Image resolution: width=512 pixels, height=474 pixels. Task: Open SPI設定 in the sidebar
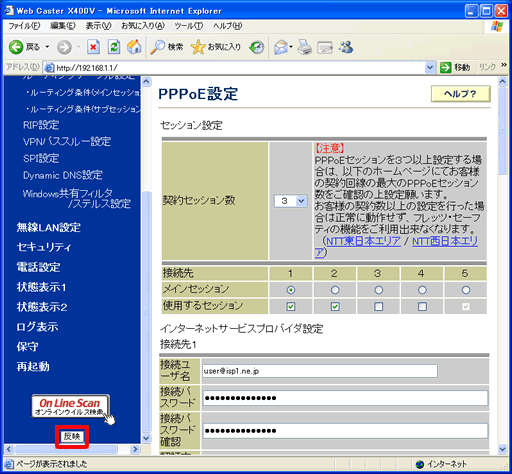(x=41, y=158)
